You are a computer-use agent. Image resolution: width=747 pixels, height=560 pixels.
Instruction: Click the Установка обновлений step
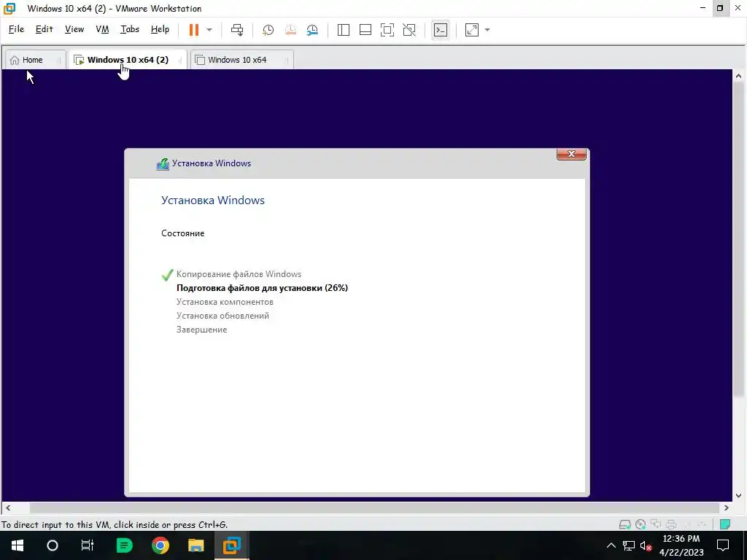(x=222, y=315)
